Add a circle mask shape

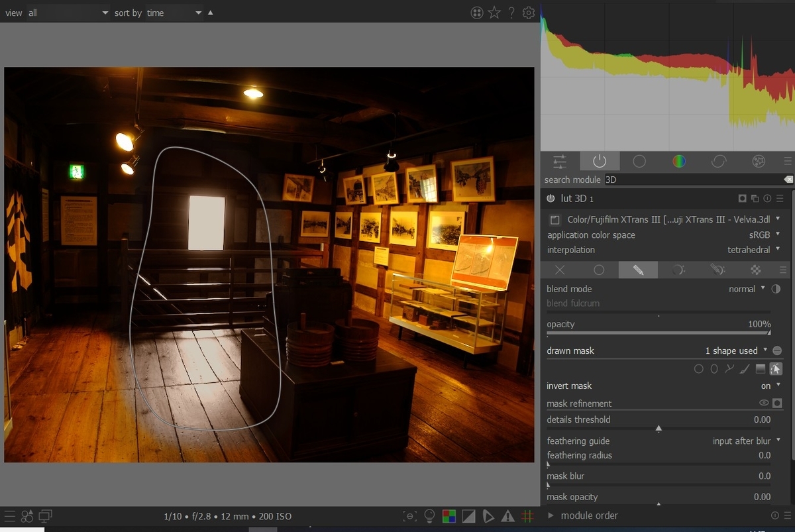coord(698,369)
